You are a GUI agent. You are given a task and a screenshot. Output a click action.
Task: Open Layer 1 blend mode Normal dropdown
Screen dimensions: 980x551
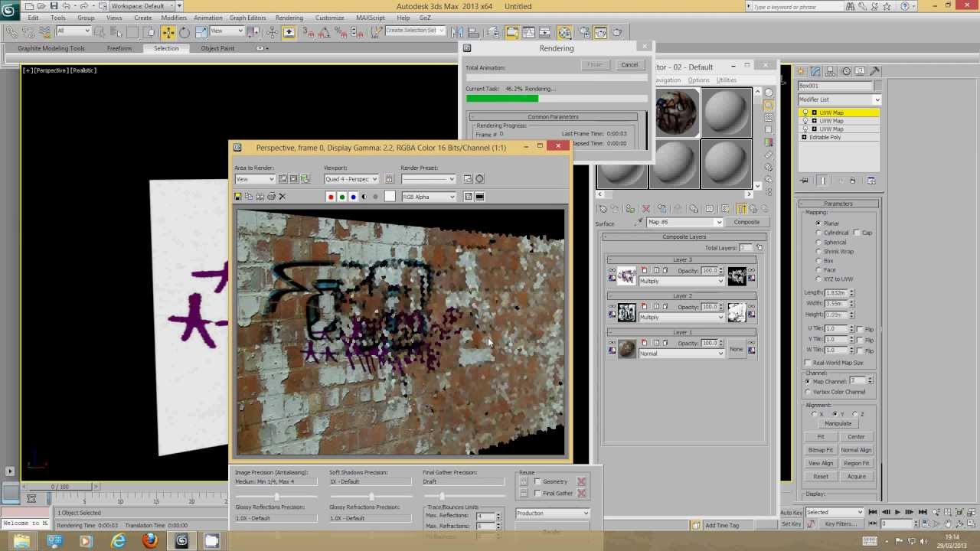681,354
